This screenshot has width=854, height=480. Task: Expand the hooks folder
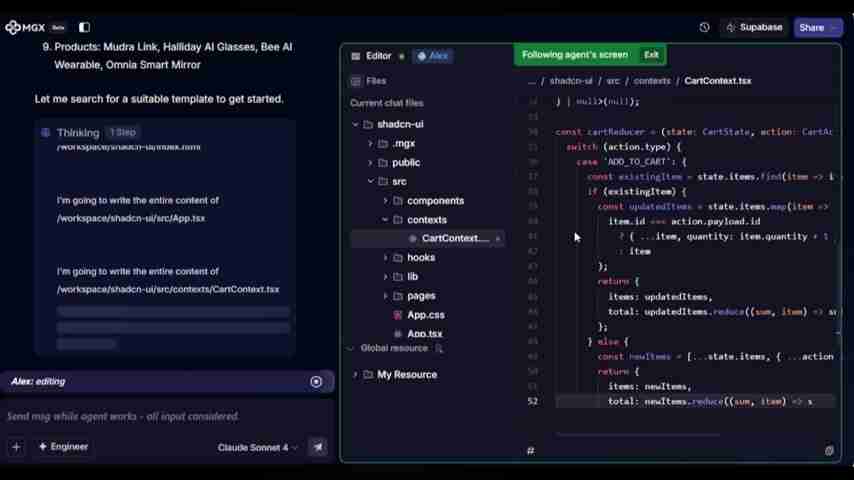click(386, 258)
